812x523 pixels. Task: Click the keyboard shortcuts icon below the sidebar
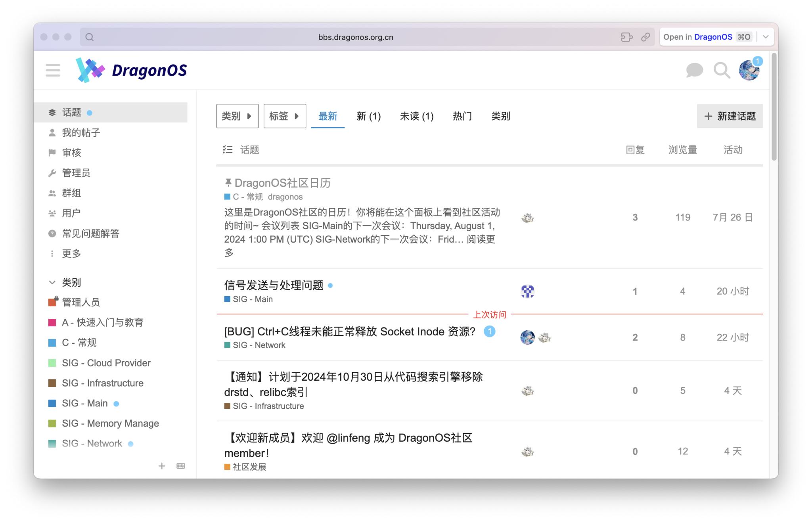pos(180,466)
